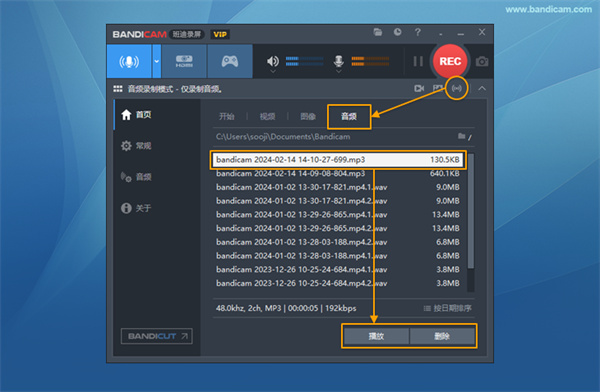
Task: Switch to the 音频 tab
Action: click(349, 116)
